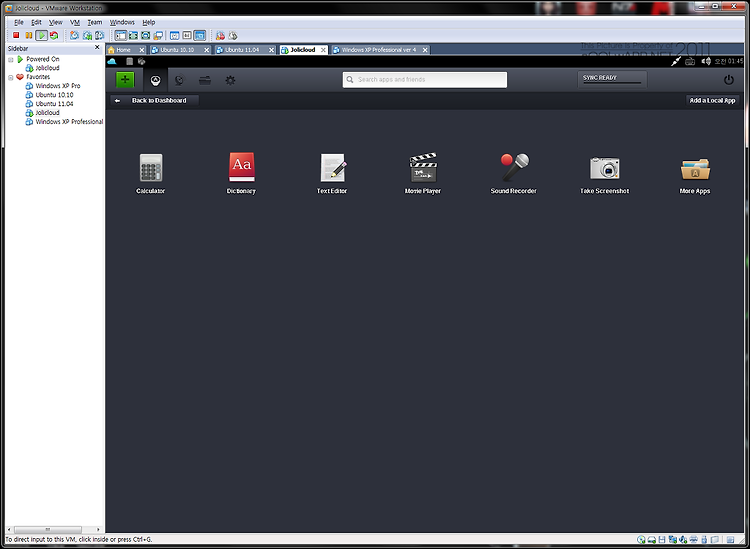750x549 pixels.
Task: Open the Jolicloud dashboard launcher icon
Action: coord(155,80)
